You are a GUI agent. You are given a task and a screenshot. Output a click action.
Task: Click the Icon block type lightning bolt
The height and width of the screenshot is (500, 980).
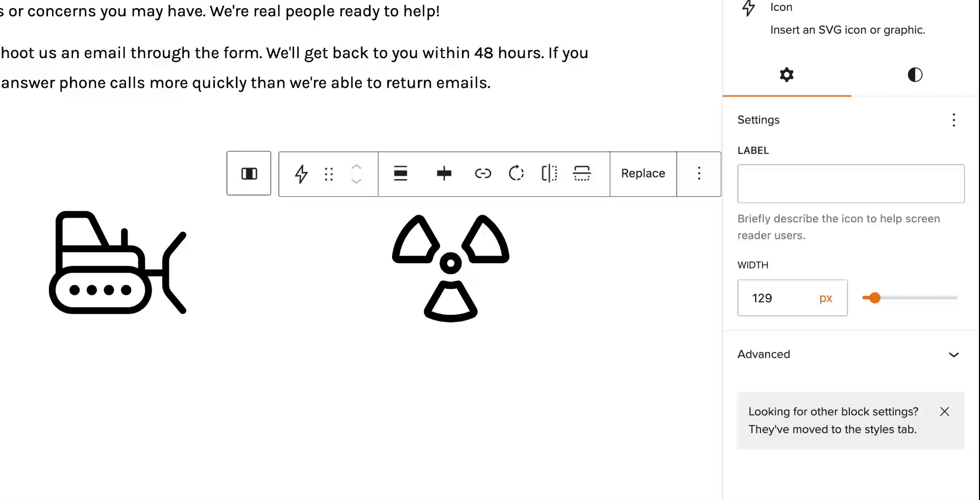point(301,174)
